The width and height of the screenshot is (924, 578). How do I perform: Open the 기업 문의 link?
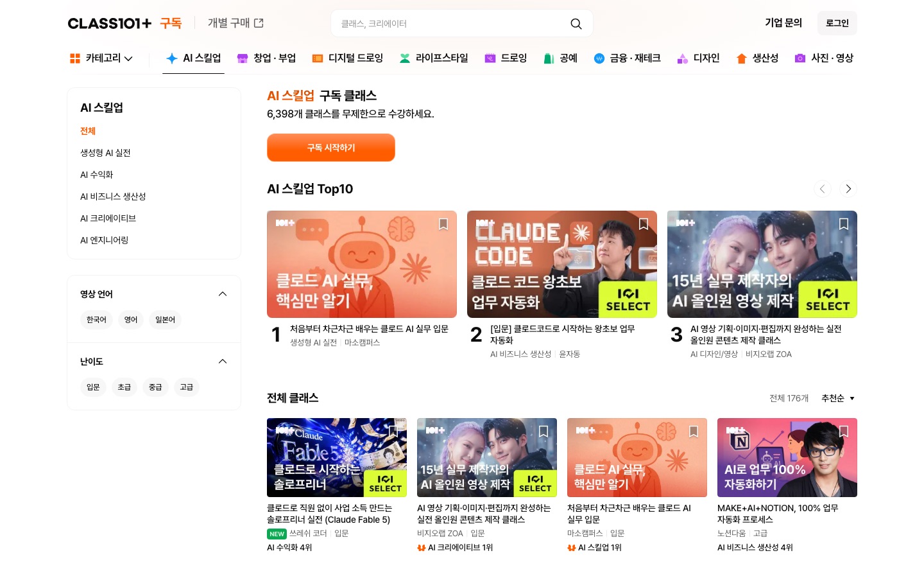tap(783, 23)
